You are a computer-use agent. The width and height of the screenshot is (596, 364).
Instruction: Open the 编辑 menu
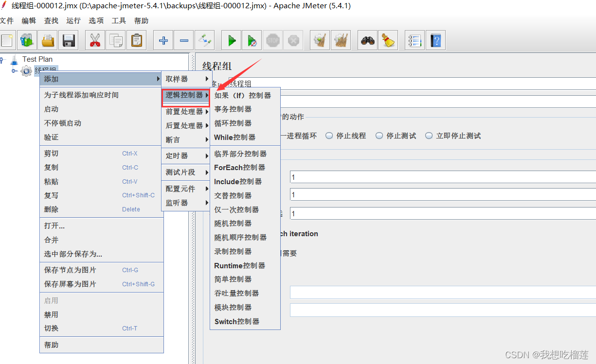pos(29,20)
